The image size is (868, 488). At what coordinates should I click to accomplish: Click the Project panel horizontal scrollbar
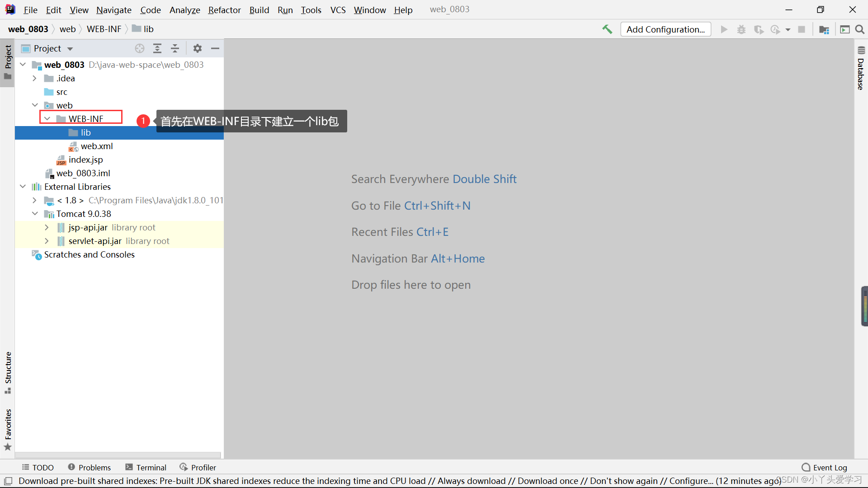[118, 455]
